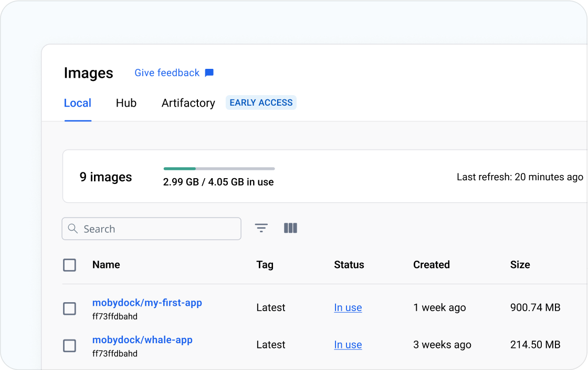Viewport: 588px width, 370px height.
Task: Open the mobydock/whale-app image link
Action: 142,340
